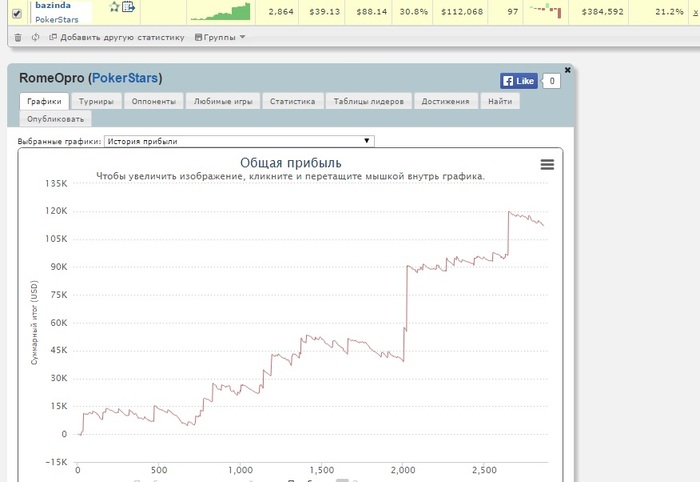Click the 97 cell in bazinda row
Screen dimensions: 700x482
tap(512, 12)
